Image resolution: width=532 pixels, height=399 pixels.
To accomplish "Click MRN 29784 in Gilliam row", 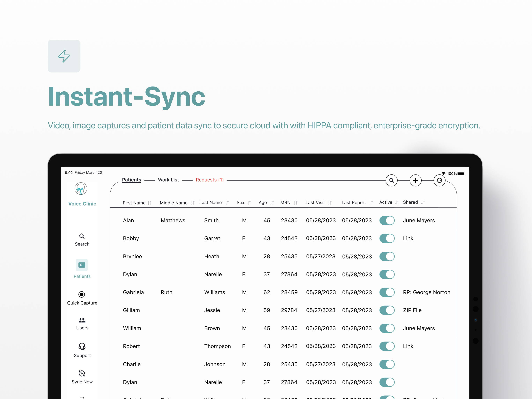I will [x=289, y=310].
